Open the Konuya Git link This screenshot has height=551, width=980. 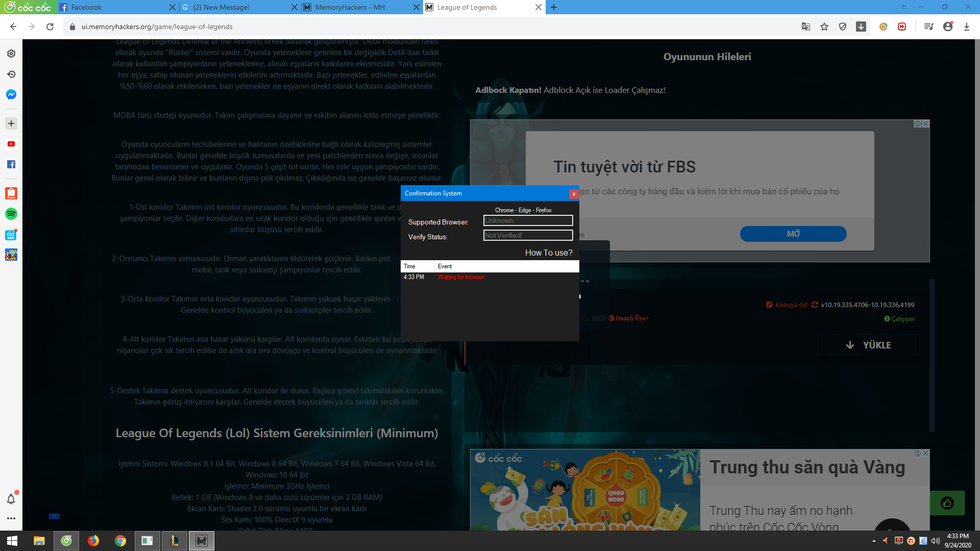[x=787, y=305]
